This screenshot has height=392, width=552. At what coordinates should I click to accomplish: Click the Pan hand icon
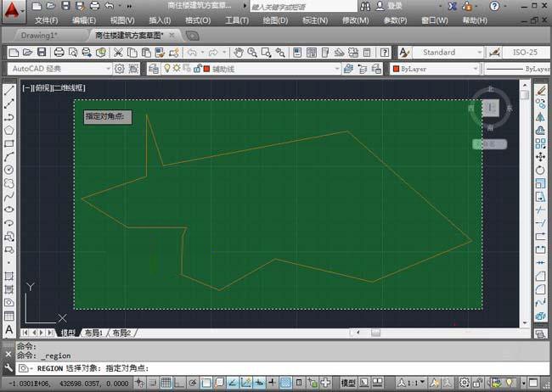click(x=239, y=52)
